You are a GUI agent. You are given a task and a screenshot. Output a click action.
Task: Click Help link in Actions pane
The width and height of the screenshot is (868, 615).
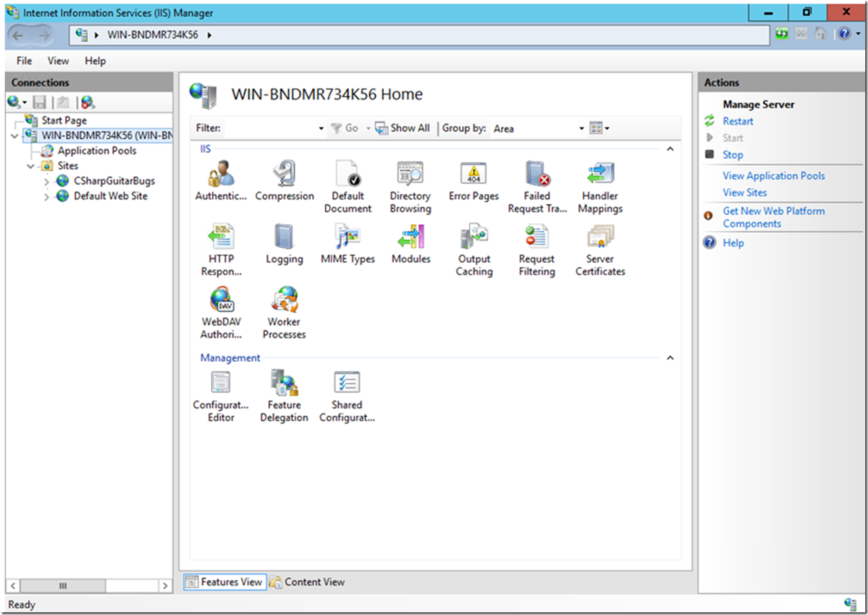tap(733, 243)
